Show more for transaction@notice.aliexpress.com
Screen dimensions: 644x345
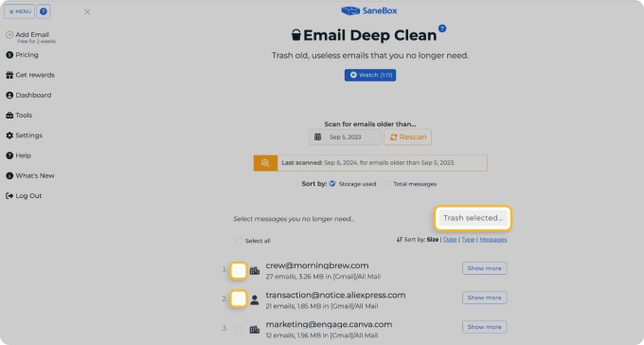[x=484, y=298]
